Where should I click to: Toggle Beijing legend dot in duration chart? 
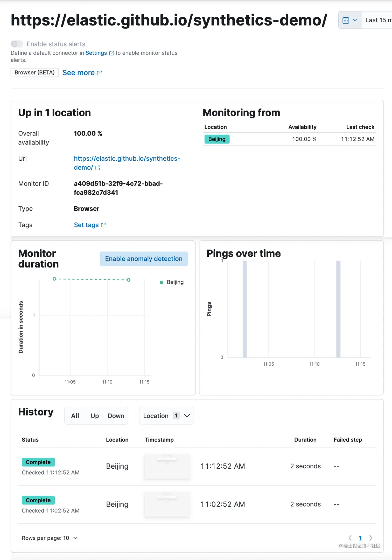(x=162, y=282)
